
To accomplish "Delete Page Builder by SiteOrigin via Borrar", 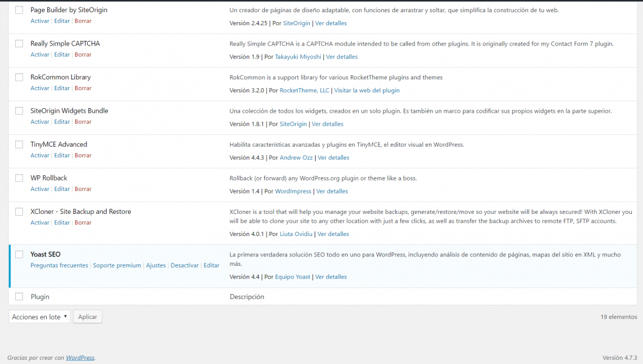I will pyautogui.click(x=83, y=21).
